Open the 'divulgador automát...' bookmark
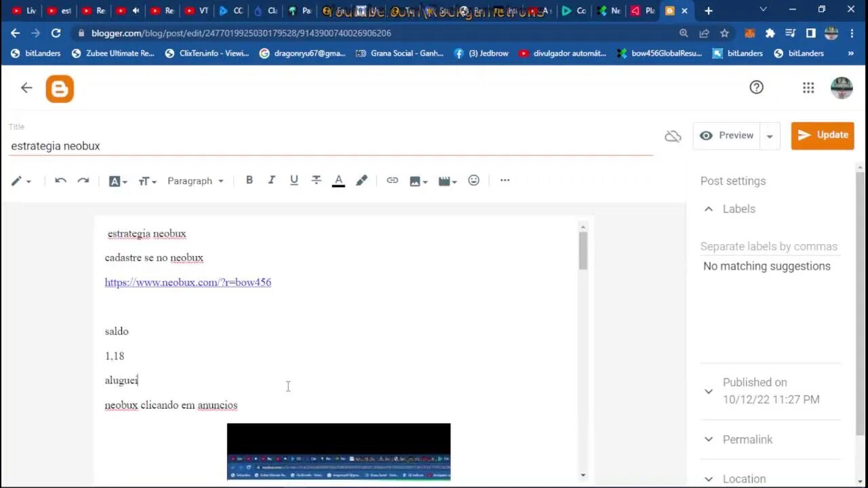Image resolution: width=868 pixels, height=488 pixels. [x=563, y=54]
